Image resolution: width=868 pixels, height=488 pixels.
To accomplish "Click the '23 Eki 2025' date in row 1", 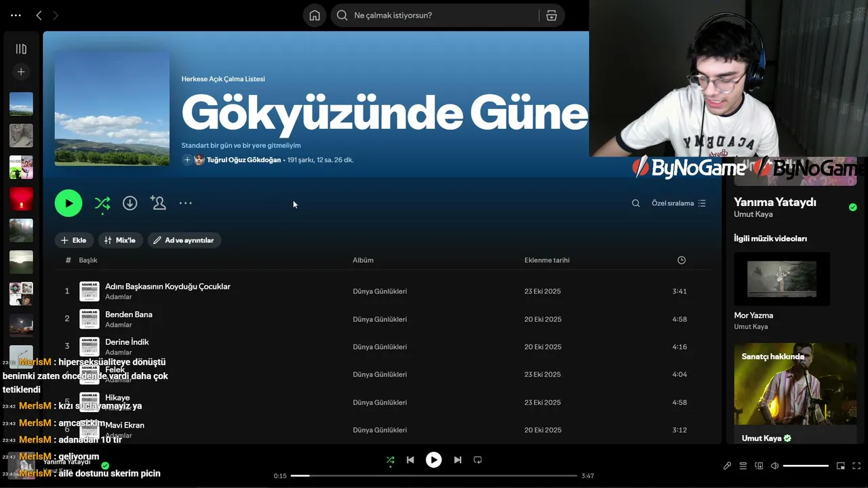I will (542, 291).
